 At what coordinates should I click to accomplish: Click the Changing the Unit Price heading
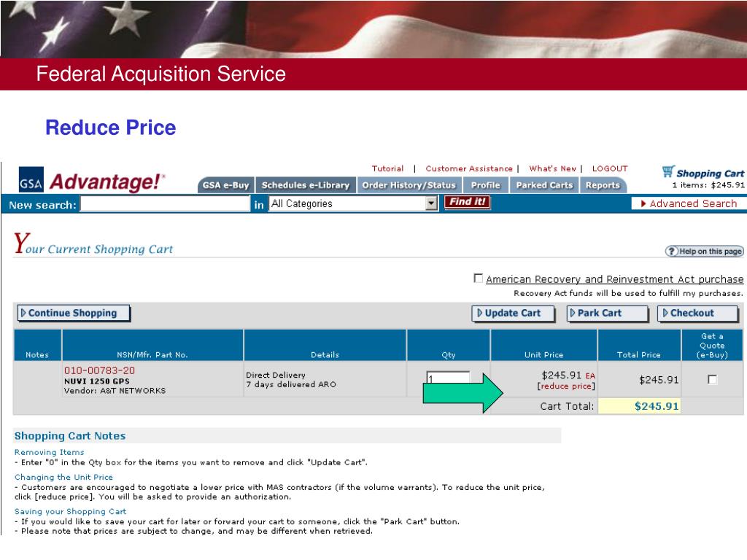[x=64, y=477]
